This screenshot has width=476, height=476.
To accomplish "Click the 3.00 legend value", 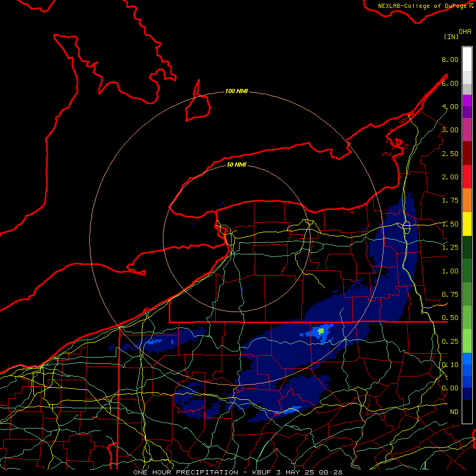I will pos(450,130).
